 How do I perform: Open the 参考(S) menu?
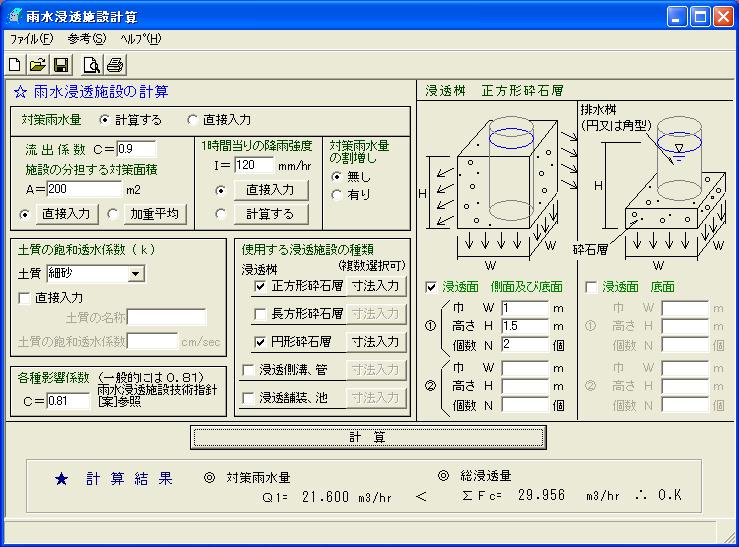(87, 39)
